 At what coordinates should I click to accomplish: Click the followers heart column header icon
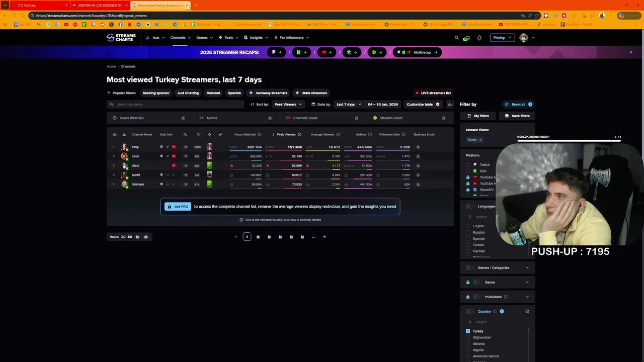[x=198, y=134]
